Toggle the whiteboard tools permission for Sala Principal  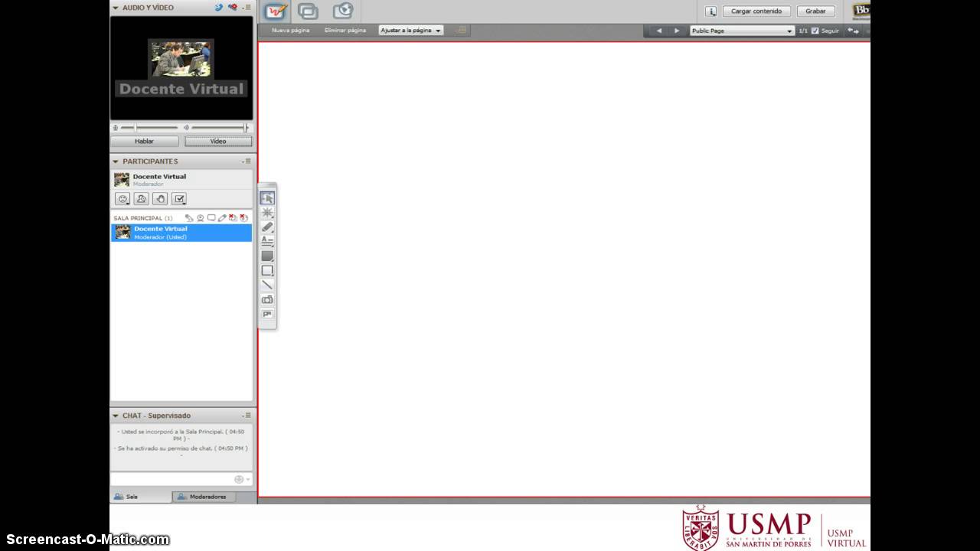222,218
